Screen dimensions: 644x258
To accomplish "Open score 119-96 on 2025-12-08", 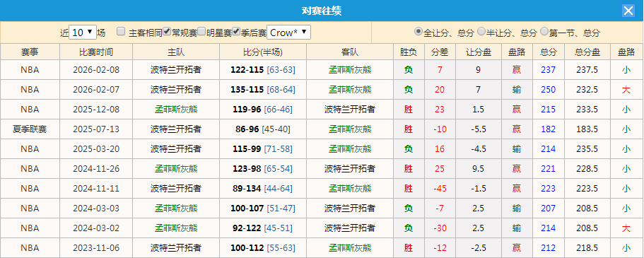I will 247,110.
